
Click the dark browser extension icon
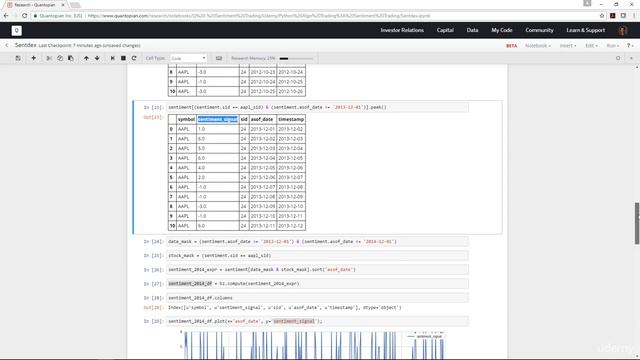pos(613,16)
